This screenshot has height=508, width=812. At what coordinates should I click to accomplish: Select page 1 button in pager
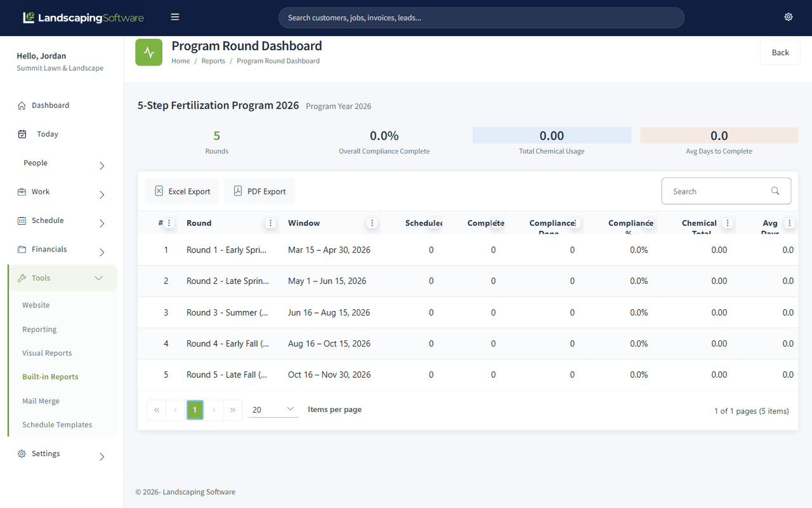tap(195, 410)
